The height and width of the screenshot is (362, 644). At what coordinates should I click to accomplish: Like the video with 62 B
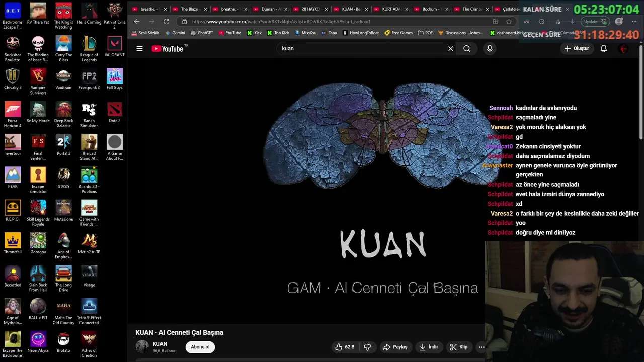coord(345,347)
